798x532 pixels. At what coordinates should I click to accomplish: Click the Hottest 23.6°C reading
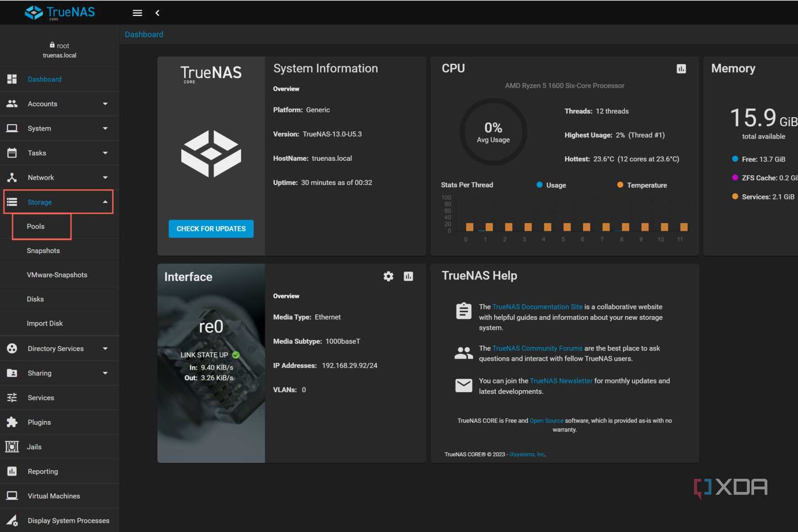[x=622, y=159]
